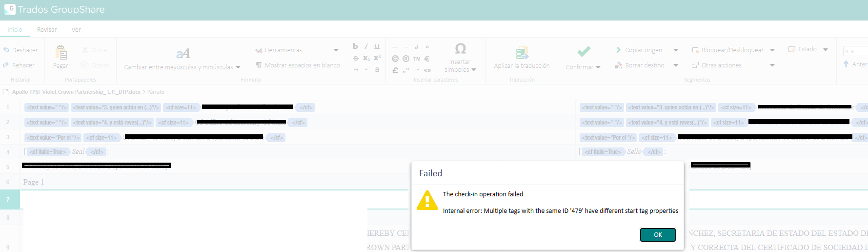
Task: Click Copiar origen
Action: click(x=639, y=50)
